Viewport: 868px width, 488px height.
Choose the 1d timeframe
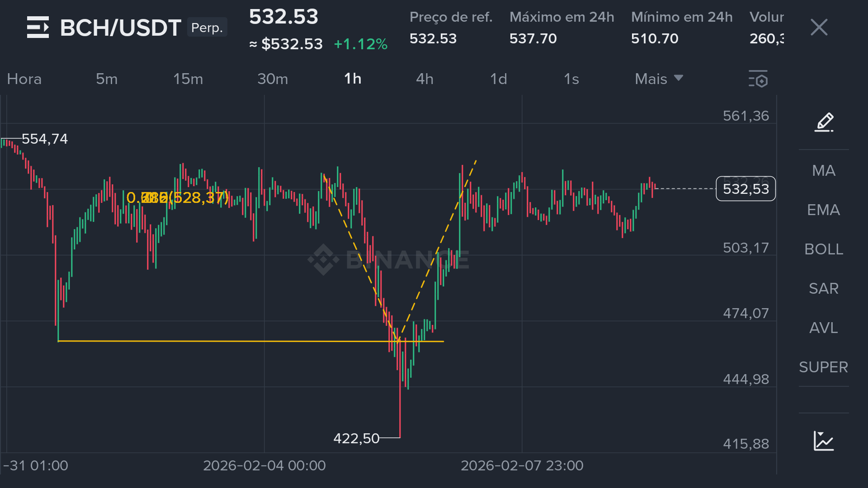[x=498, y=79]
